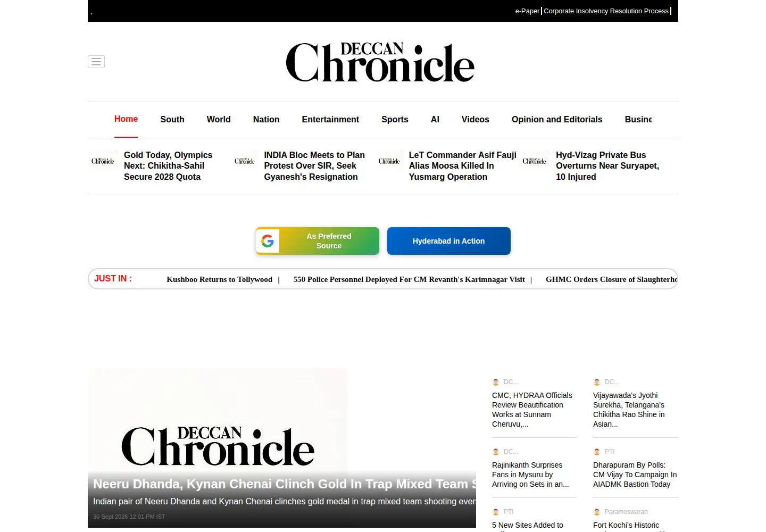The height and width of the screenshot is (532, 766).
Task: Go to the Videos section
Action: 476,120
